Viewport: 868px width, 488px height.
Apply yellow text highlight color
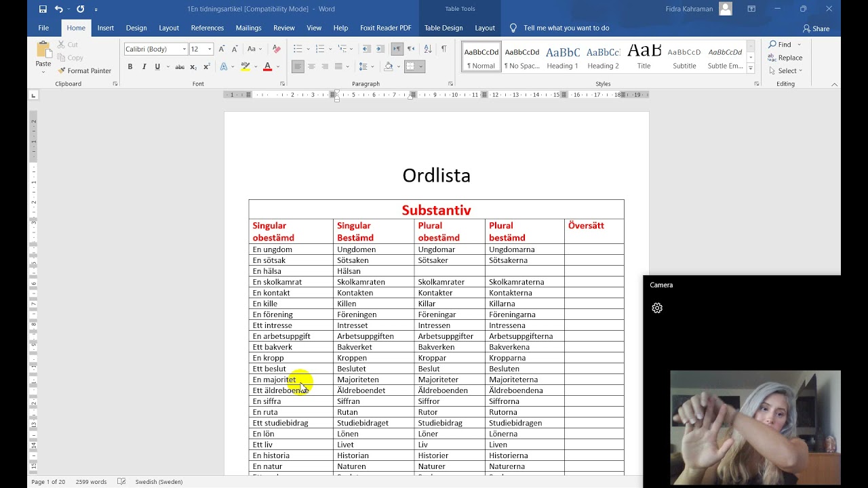245,66
